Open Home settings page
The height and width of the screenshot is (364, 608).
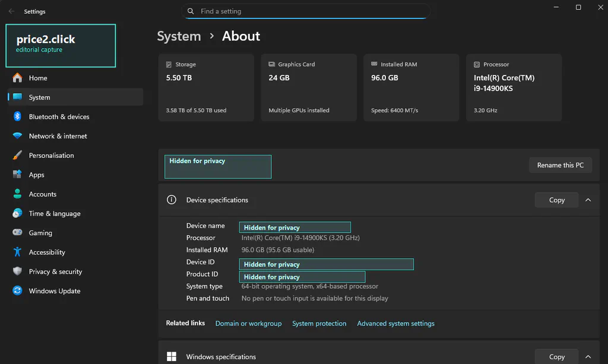pos(75,78)
